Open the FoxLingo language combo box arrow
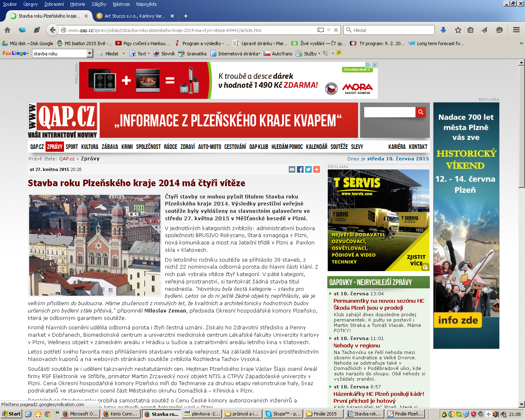This screenshot has height=420, width=525. pyautogui.click(x=90, y=53)
